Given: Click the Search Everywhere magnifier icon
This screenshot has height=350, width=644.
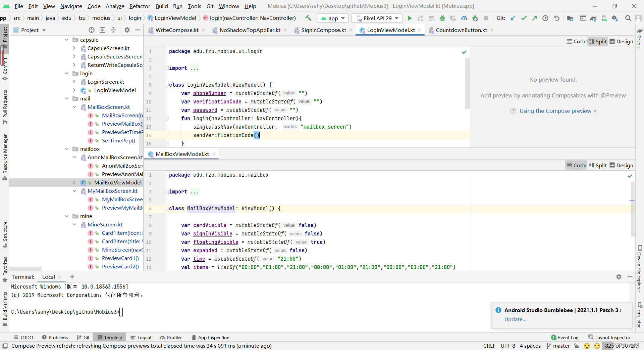Looking at the screenshot, I should click(628, 18).
